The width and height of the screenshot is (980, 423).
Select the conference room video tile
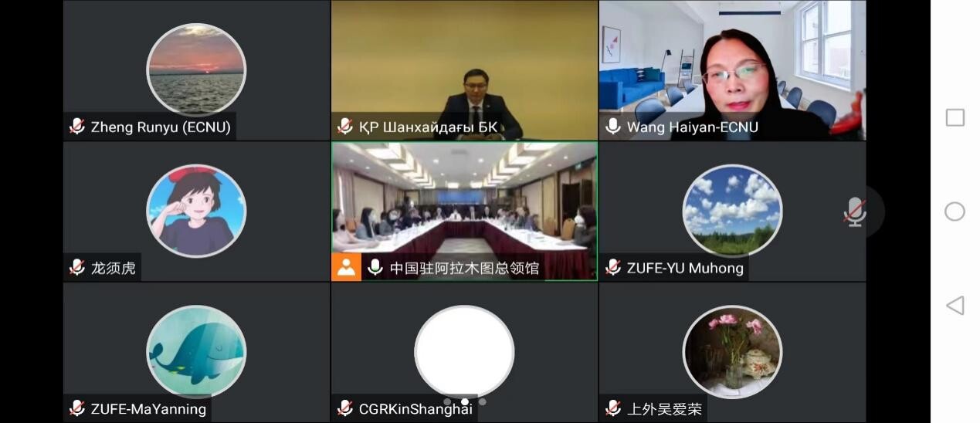[464, 211]
